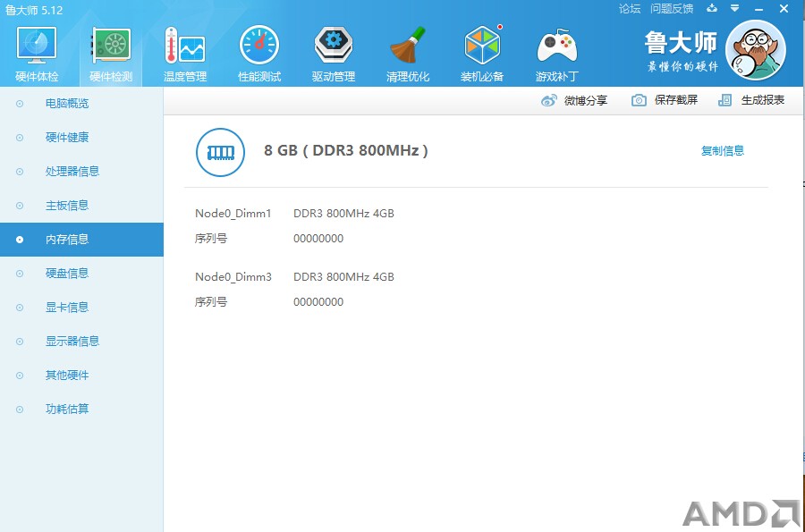Click the bullet beside 功耗估算
Viewport: 805px width, 532px height.
point(20,410)
